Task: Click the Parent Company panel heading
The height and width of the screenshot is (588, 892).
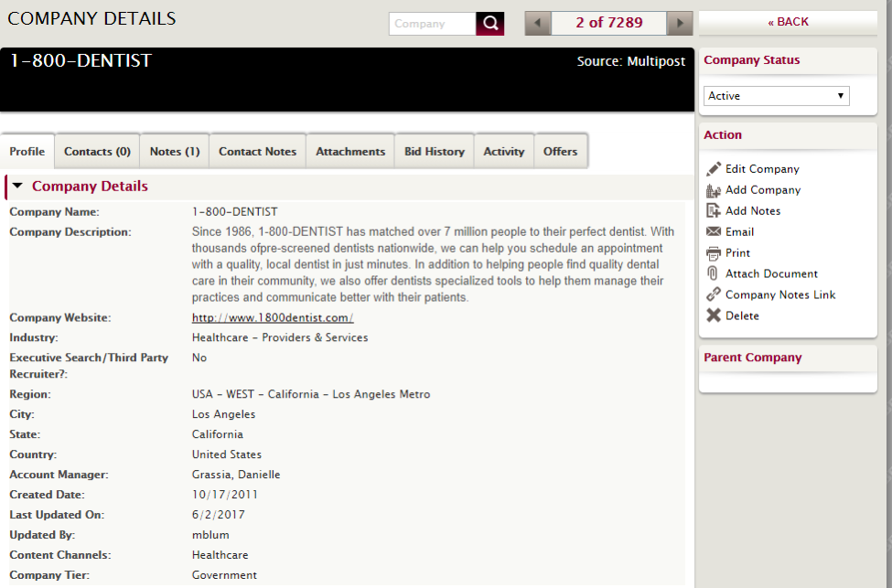Action: [753, 358]
